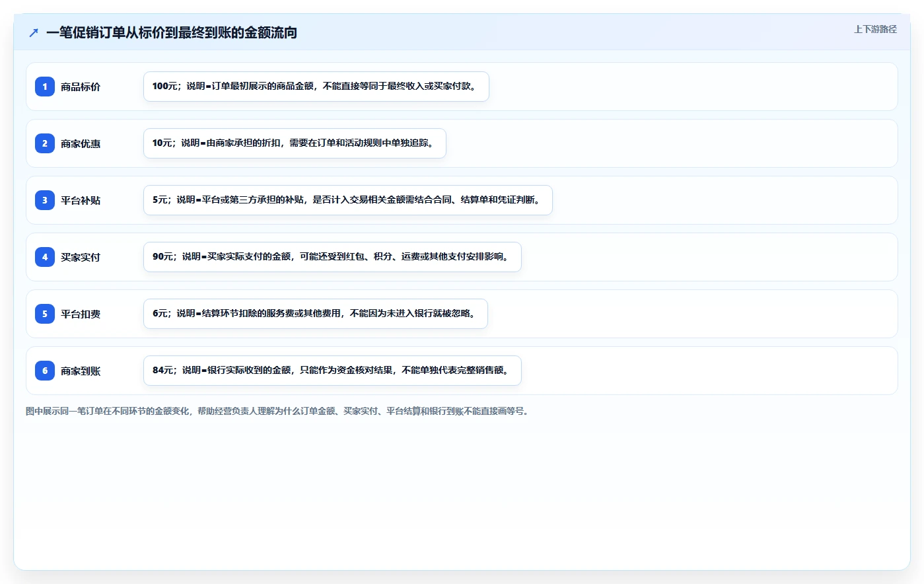Select step badge 3 for 平台补贴
This screenshot has height=584, width=924.
click(x=45, y=200)
